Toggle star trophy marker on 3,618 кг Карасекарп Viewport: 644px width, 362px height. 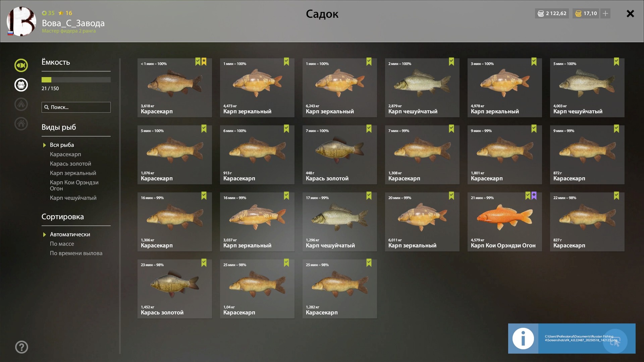204,62
